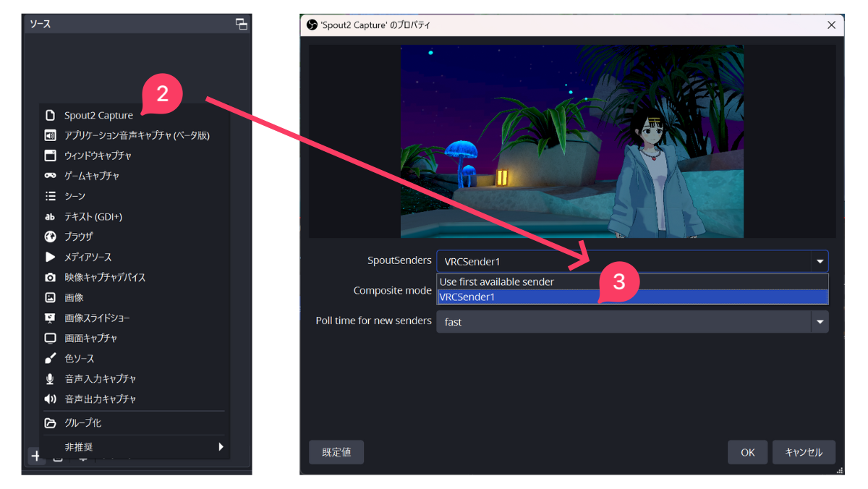Click the メディアソース play icon
868x489 pixels.
coord(50,257)
